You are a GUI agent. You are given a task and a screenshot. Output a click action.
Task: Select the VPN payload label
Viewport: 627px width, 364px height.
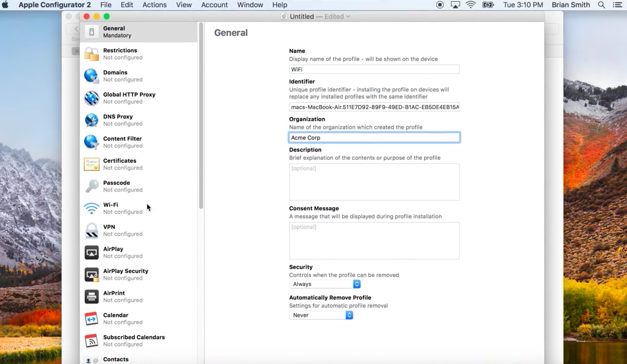click(x=109, y=227)
